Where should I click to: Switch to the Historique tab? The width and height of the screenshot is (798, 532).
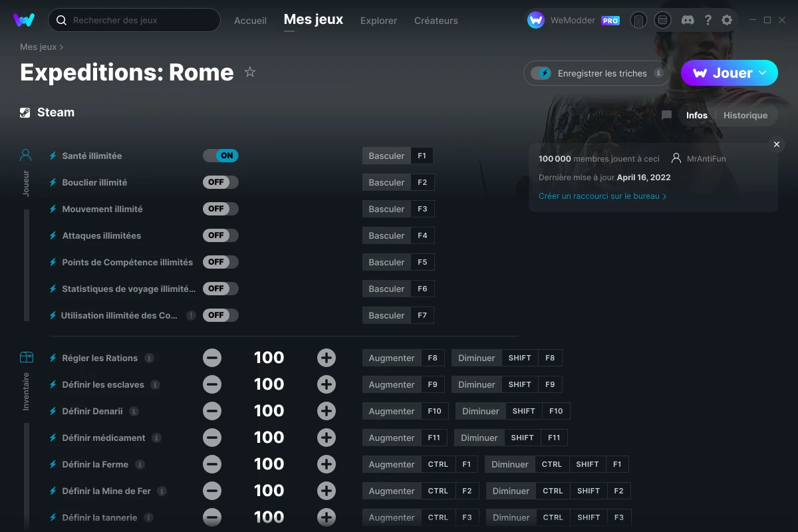[745, 115]
